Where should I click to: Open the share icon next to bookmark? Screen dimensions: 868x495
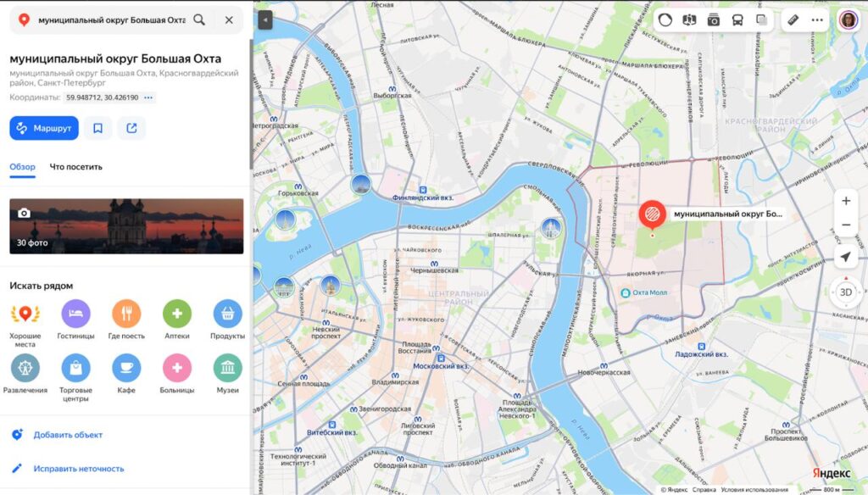coord(131,128)
